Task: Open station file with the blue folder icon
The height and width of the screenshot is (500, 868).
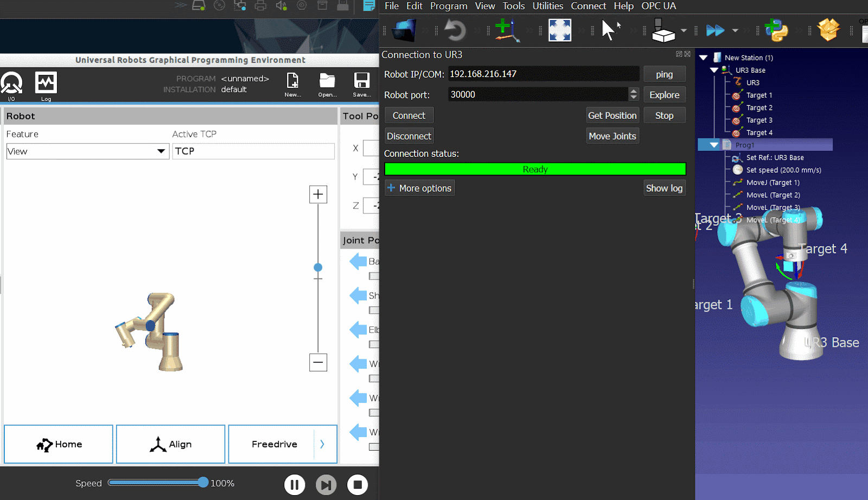Action: coord(404,30)
